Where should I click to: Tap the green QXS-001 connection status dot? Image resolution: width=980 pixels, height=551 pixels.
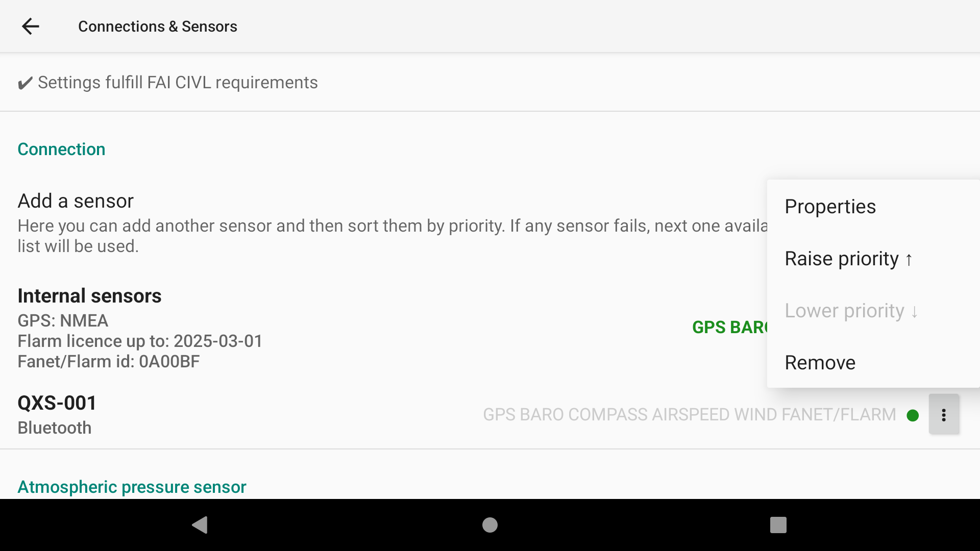913,415
